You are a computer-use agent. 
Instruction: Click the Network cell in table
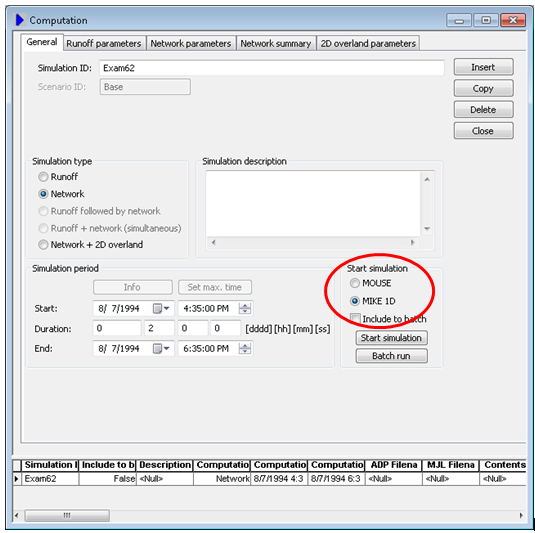tap(222, 479)
